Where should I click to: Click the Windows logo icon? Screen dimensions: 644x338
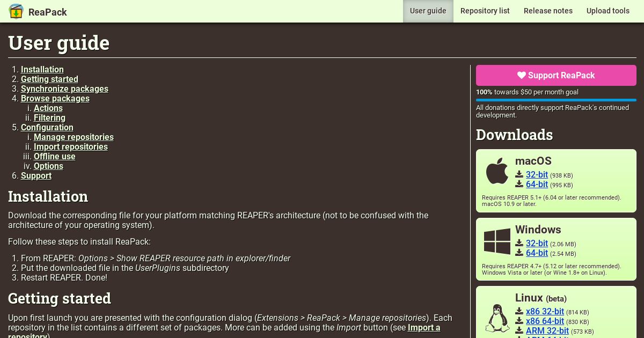(x=497, y=241)
